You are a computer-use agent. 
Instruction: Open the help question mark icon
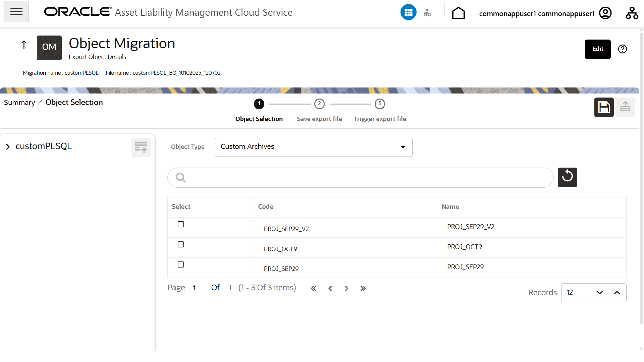tap(623, 49)
